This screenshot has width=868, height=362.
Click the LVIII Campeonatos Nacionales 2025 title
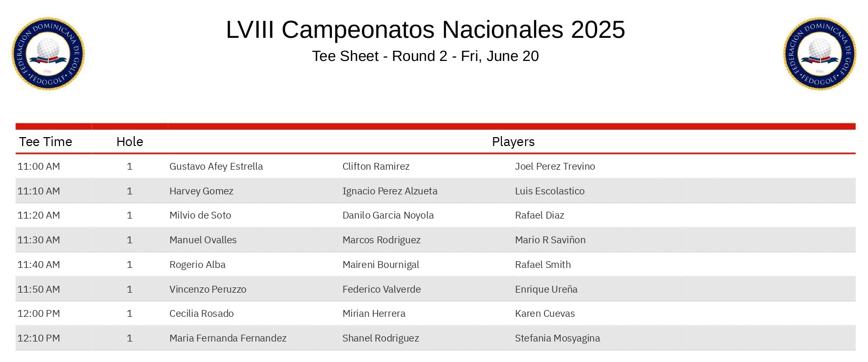click(425, 29)
